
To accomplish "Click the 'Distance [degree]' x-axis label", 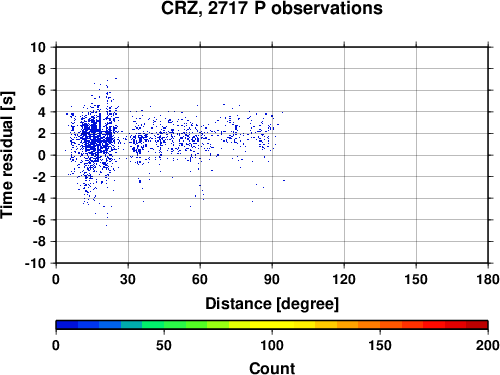I will tap(272, 304).
